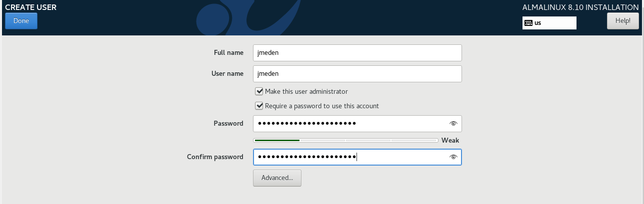Click the CREATE USER heading

30,7
